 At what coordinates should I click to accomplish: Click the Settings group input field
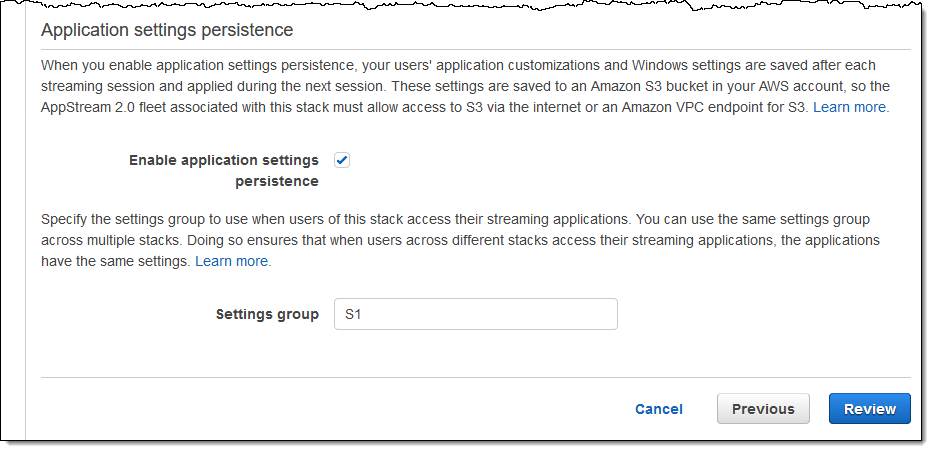tap(475, 314)
